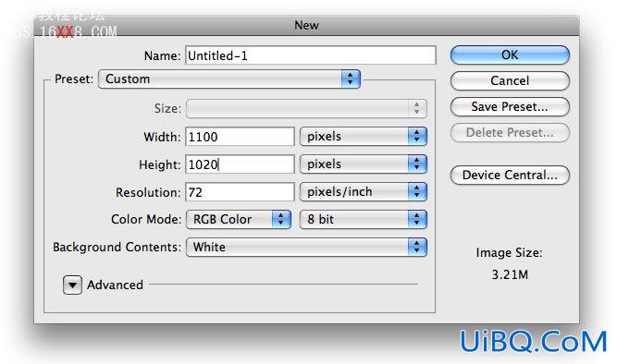Click into the Width field 1100
Screen dimensions: 617x364
click(240, 137)
